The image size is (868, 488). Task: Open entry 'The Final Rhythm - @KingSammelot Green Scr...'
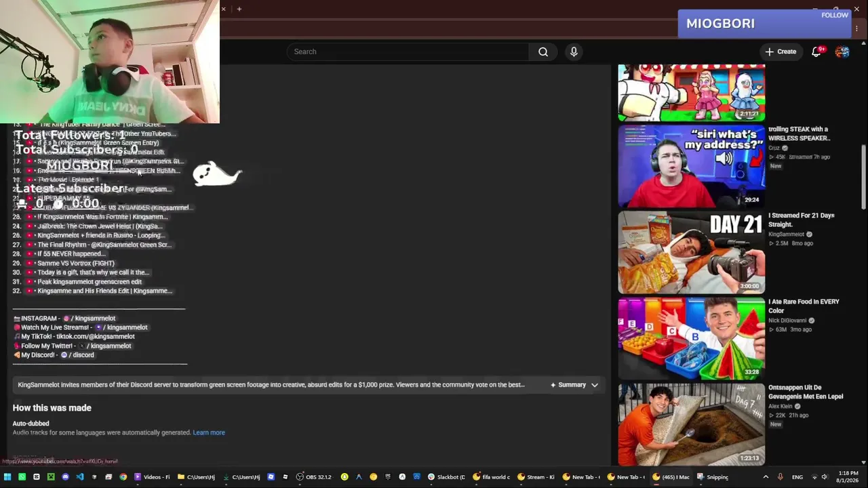tap(104, 245)
